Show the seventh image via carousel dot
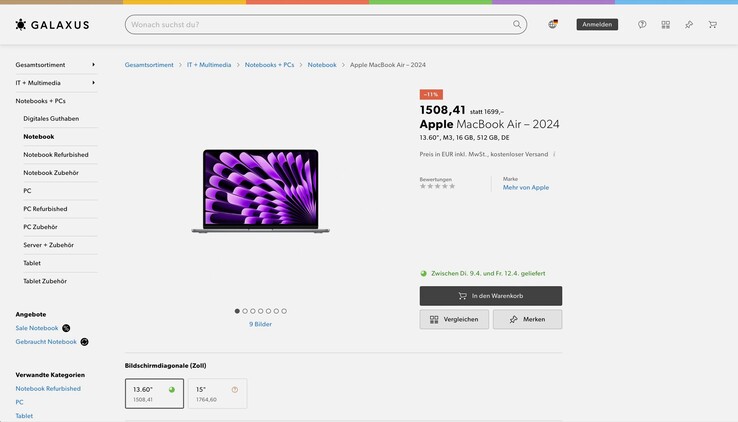The image size is (738, 422). [284, 311]
